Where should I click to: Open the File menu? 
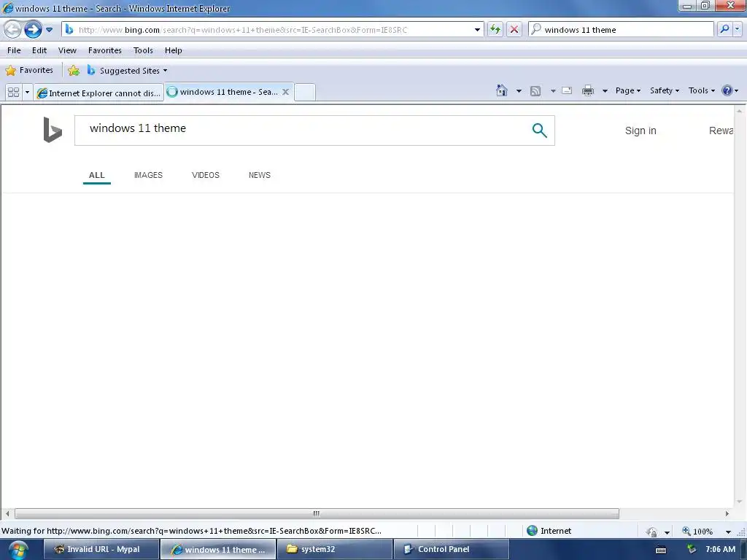click(x=14, y=50)
